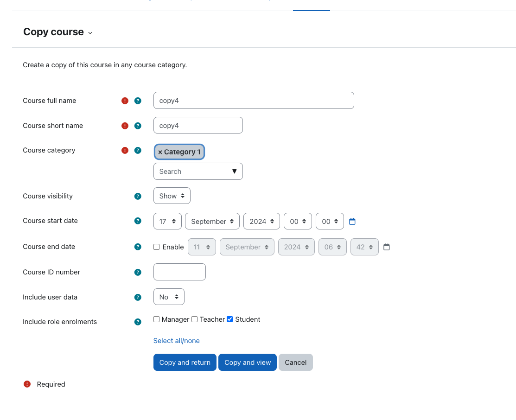This screenshot has width=516, height=420.
Task: Open help for Course end date
Action: pos(138,247)
